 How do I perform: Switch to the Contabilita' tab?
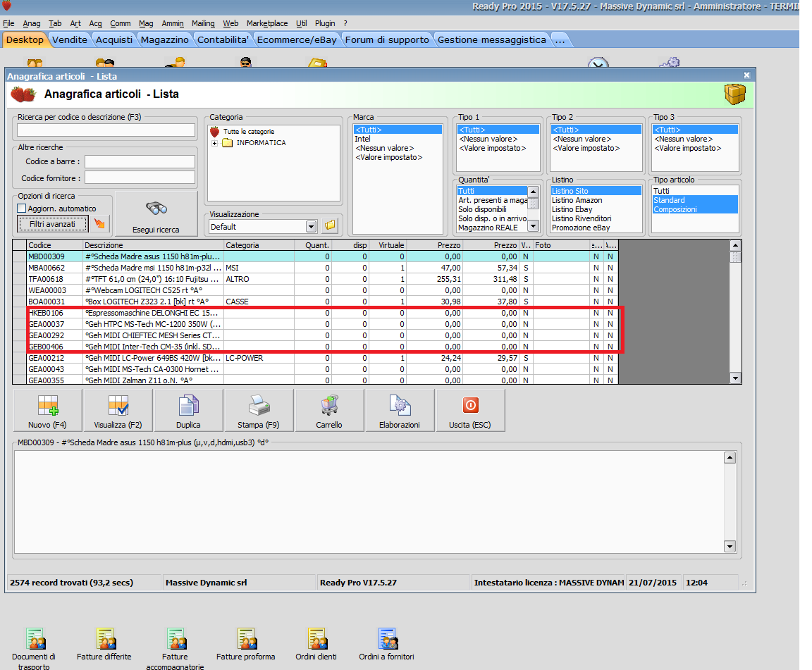[x=223, y=40]
